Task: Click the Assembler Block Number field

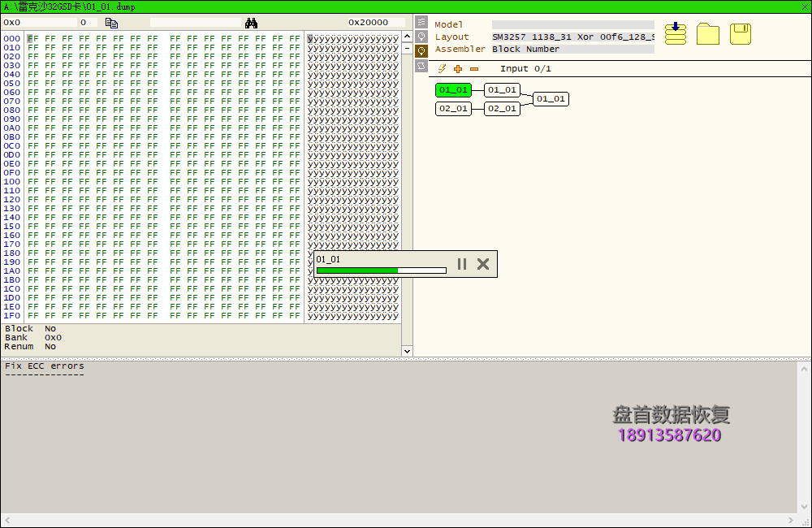Action: [572, 50]
